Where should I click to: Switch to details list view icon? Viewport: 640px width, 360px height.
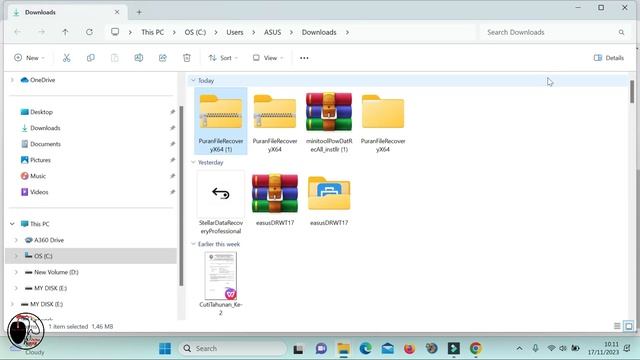coord(617,326)
